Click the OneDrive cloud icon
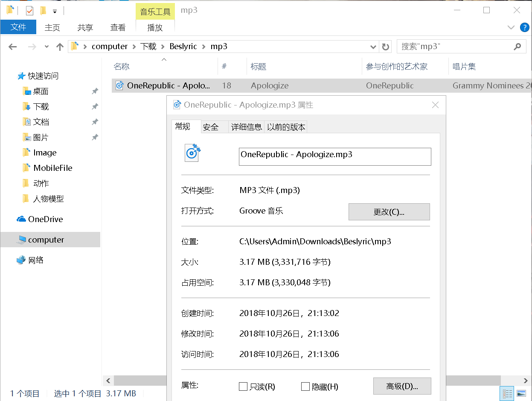 coord(21,219)
